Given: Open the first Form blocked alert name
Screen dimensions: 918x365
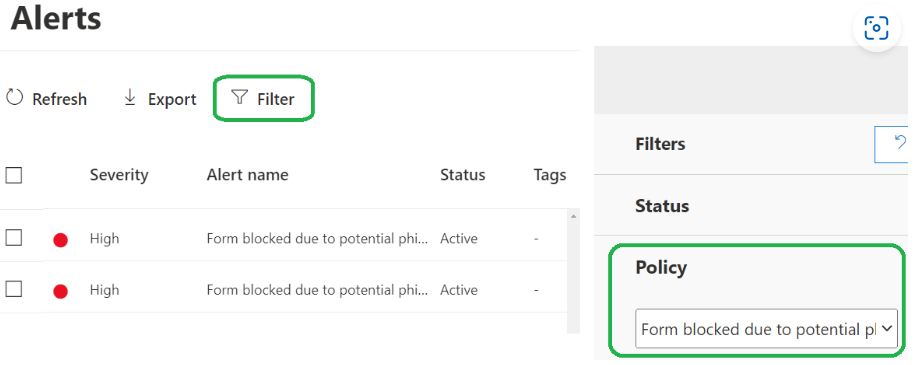Looking at the screenshot, I should pyautogui.click(x=317, y=238).
